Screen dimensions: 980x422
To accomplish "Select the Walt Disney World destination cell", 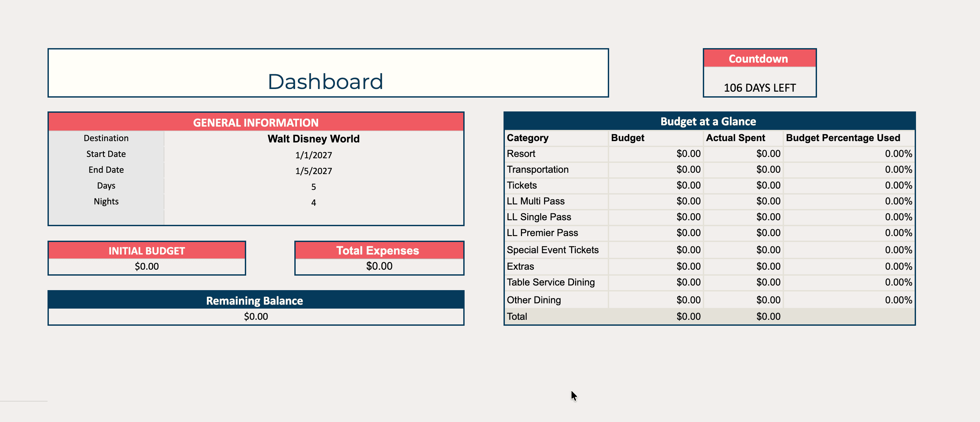I will tap(313, 139).
